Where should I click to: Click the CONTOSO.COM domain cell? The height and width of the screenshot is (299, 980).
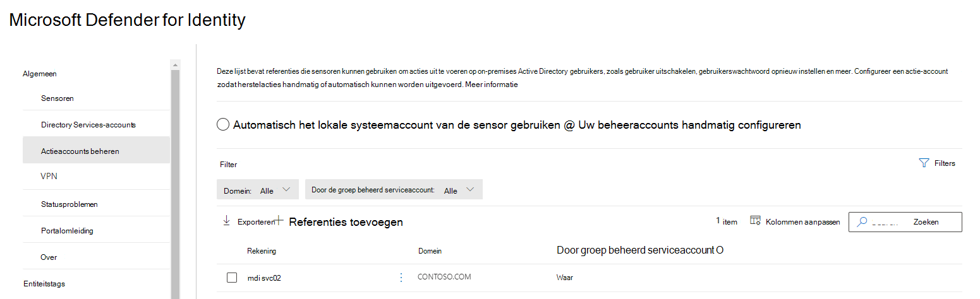(x=444, y=277)
